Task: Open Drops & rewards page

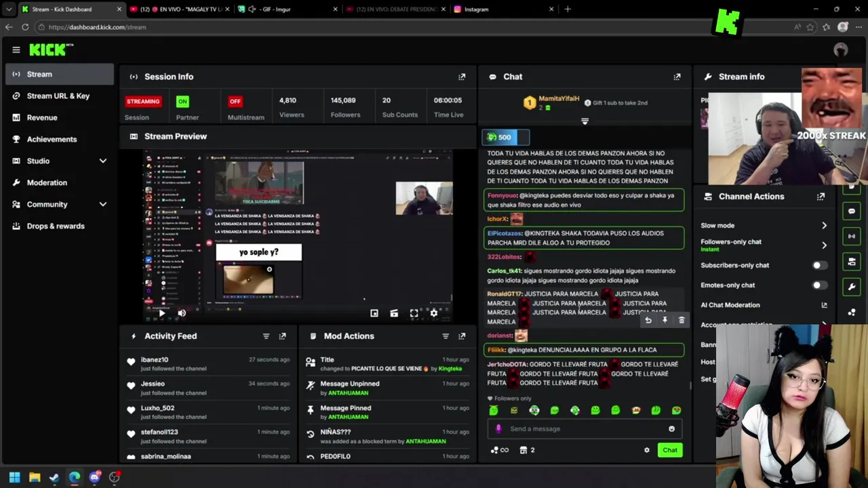Action: (x=60, y=226)
